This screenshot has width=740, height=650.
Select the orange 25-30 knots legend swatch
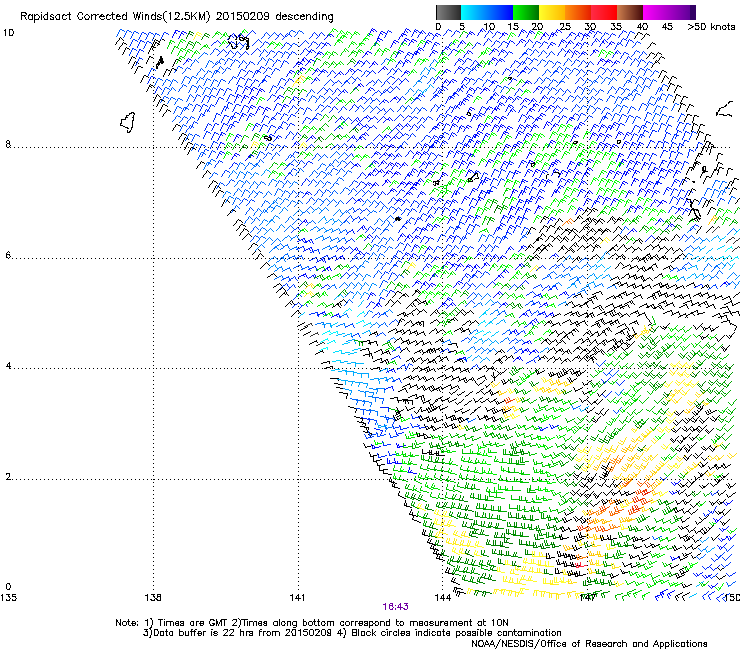[x=578, y=12]
